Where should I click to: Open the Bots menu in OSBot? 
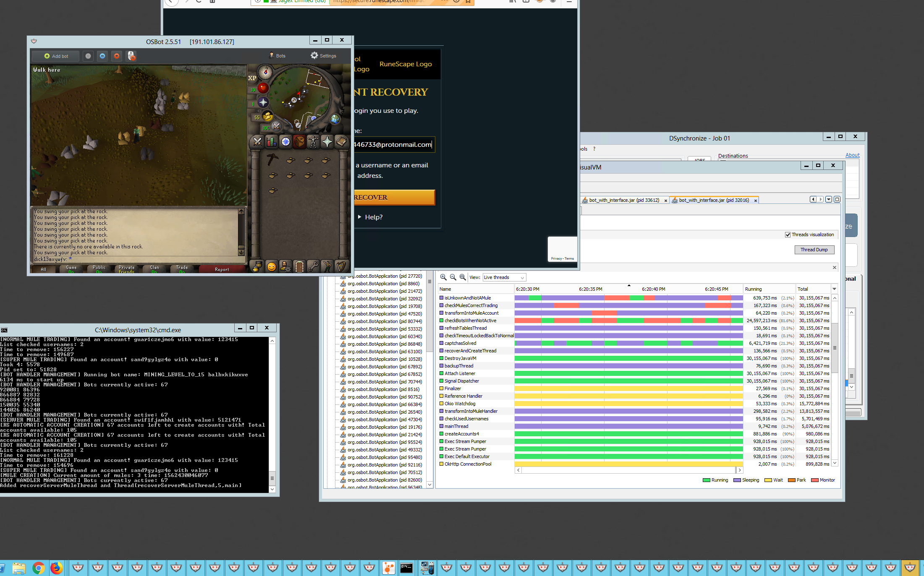coord(277,56)
